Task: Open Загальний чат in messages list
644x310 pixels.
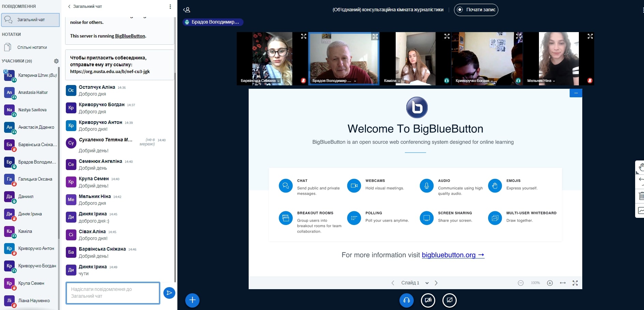Action: (30, 20)
